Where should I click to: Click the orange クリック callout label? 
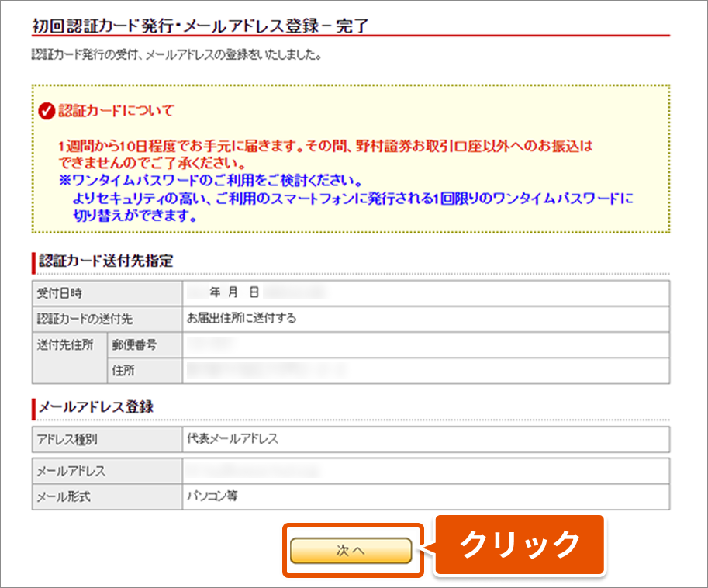(x=520, y=544)
